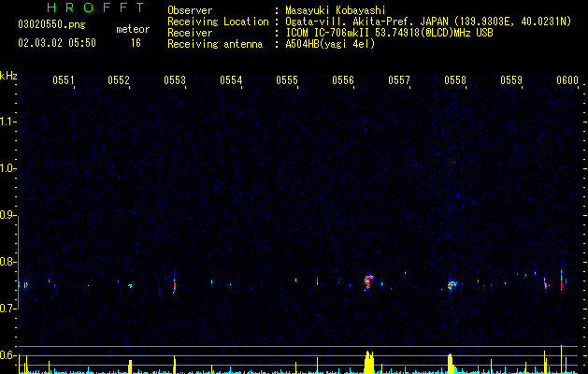Click the Receiver field label
The height and width of the screenshot is (374, 588).
190,33
